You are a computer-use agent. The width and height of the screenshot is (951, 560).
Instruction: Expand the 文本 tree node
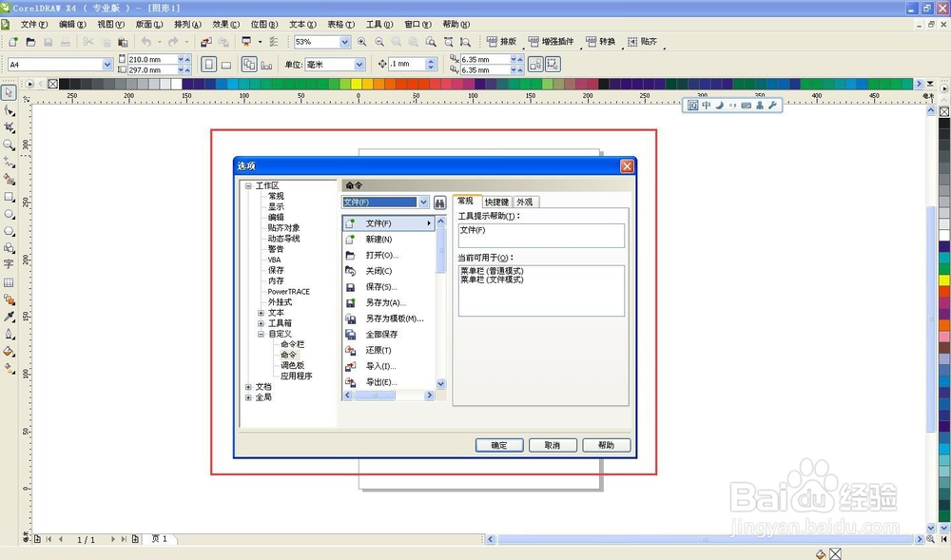pos(261,313)
